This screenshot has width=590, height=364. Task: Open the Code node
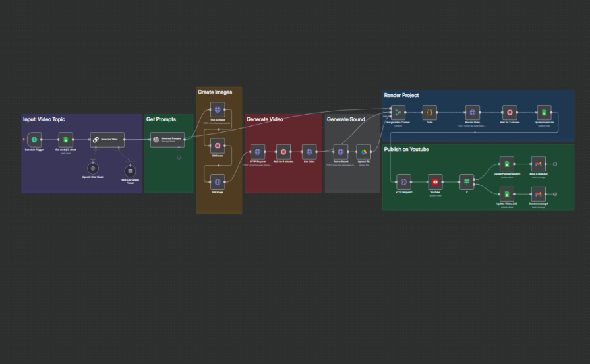click(x=429, y=112)
